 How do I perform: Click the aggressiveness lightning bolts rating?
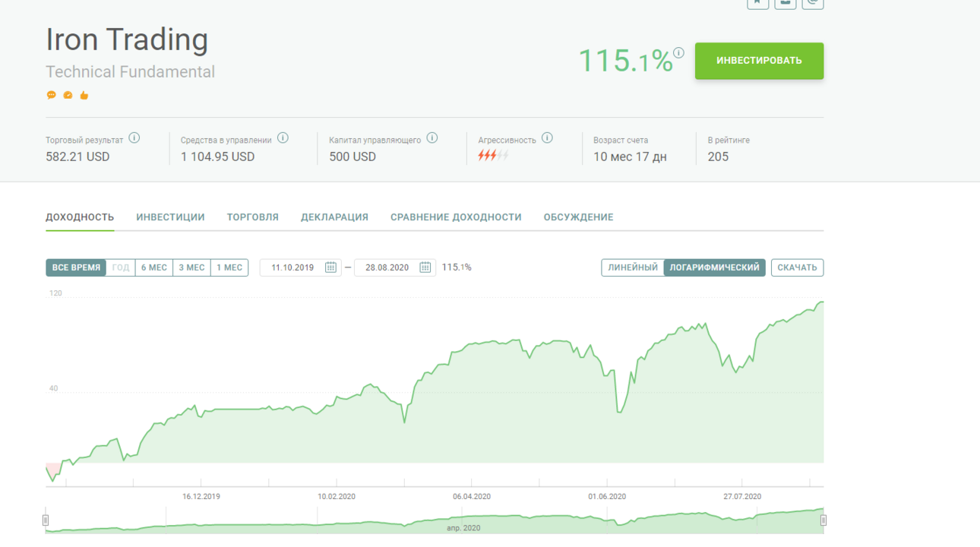493,156
